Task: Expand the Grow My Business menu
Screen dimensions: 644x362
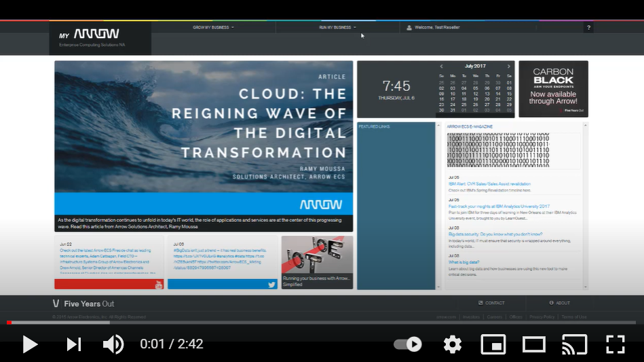Action: click(x=213, y=28)
